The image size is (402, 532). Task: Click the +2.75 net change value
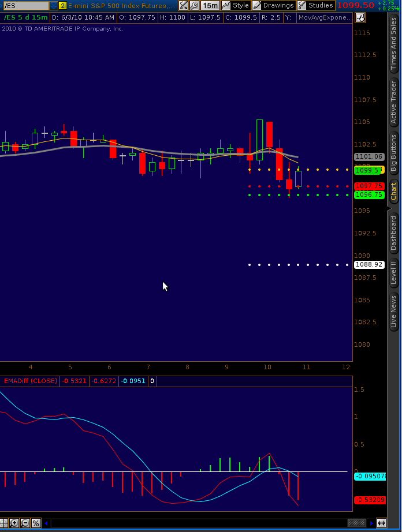(x=386, y=3)
